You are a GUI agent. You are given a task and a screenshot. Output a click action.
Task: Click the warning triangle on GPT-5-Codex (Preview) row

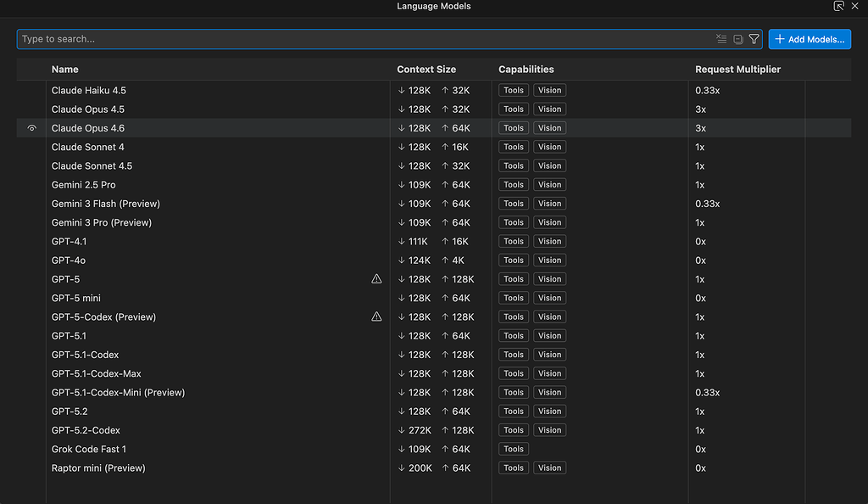tap(376, 316)
